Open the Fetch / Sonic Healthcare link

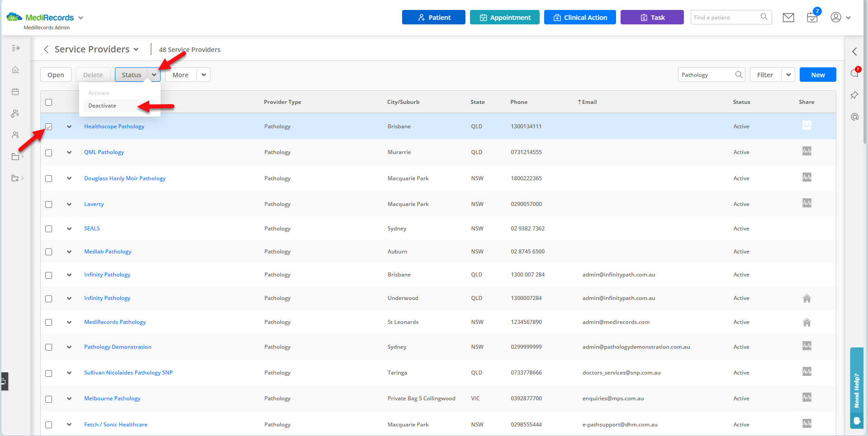(x=116, y=425)
